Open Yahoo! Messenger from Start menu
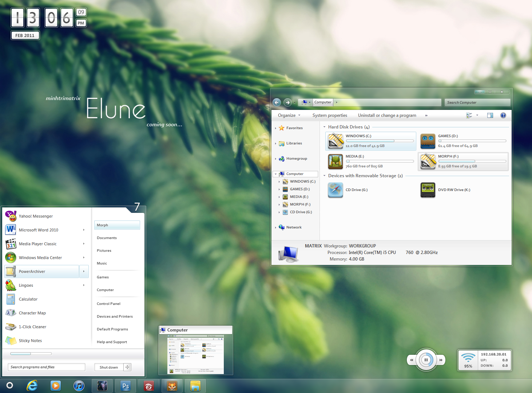The image size is (532, 393). coord(36,216)
